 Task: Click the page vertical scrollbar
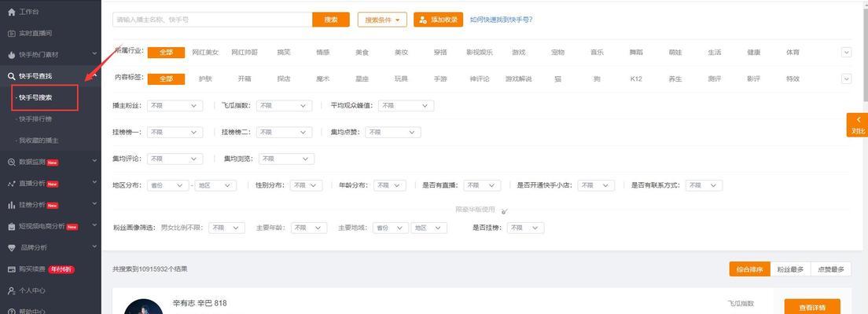point(865,53)
